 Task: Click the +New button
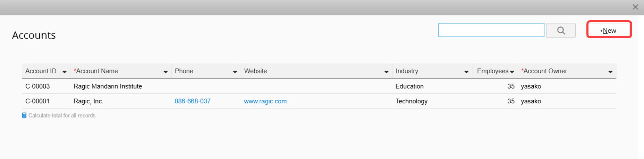tap(609, 30)
